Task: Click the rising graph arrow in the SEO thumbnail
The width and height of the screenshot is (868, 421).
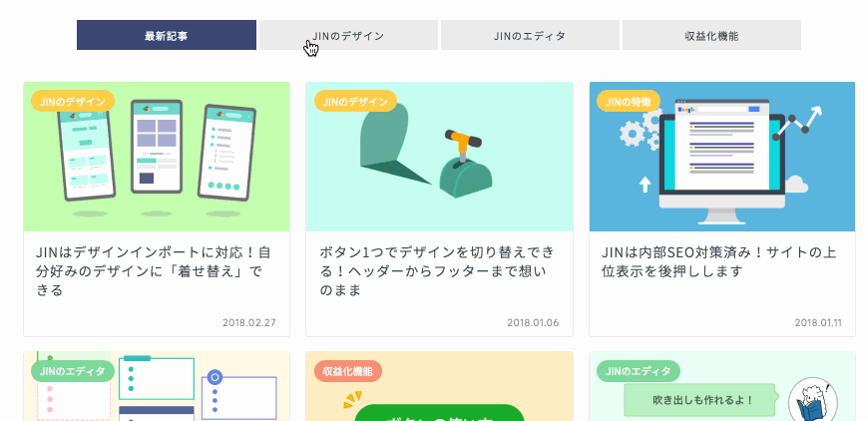Action: pos(798,124)
